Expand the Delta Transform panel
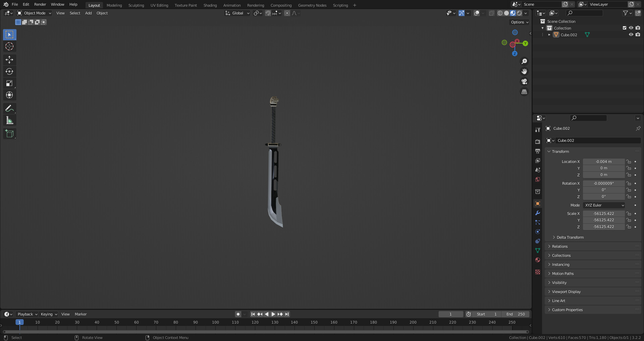Viewport: 644px width, 341px height. (570, 237)
